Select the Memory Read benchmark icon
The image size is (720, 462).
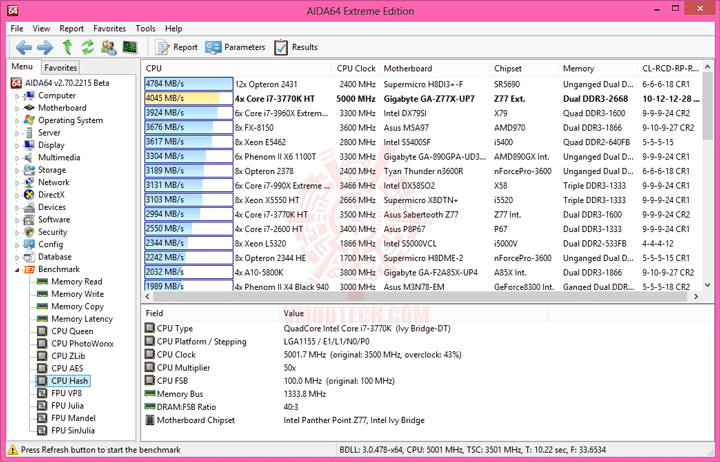pyautogui.click(x=42, y=282)
